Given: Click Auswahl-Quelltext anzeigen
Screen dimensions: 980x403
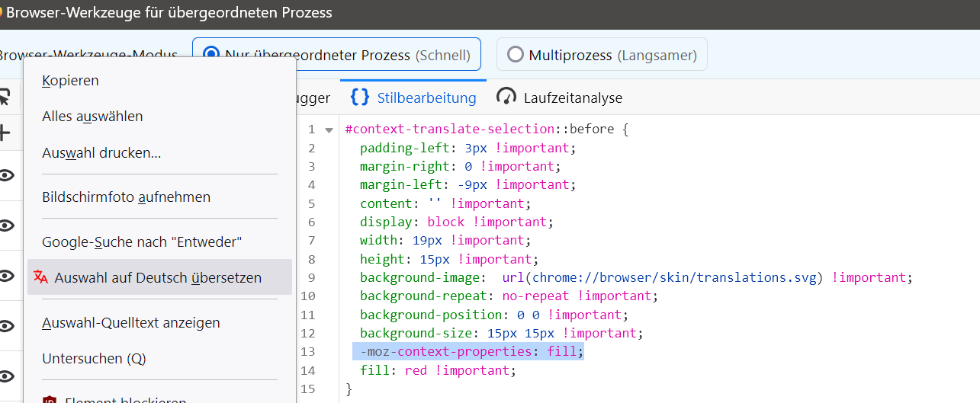Looking at the screenshot, I should coord(130,323).
